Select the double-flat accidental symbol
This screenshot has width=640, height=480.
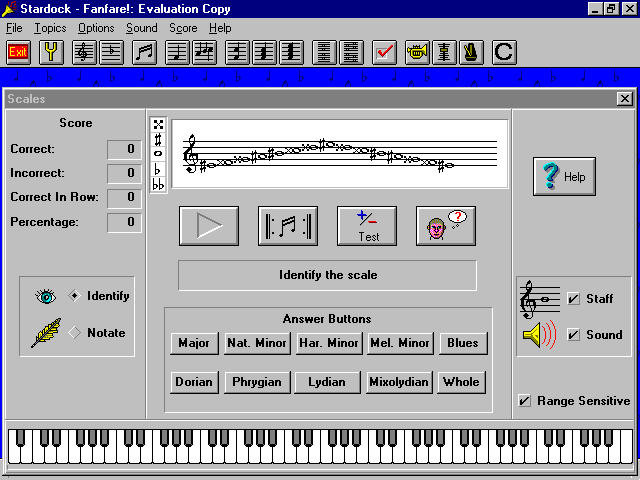point(158,184)
